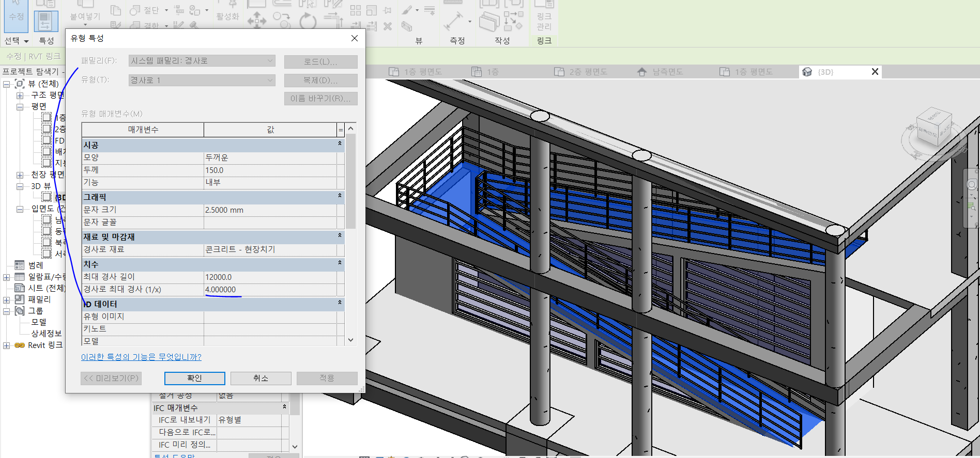This screenshot has height=458, width=980.
Task: Select the Move tool in ribbon
Action: (257, 21)
